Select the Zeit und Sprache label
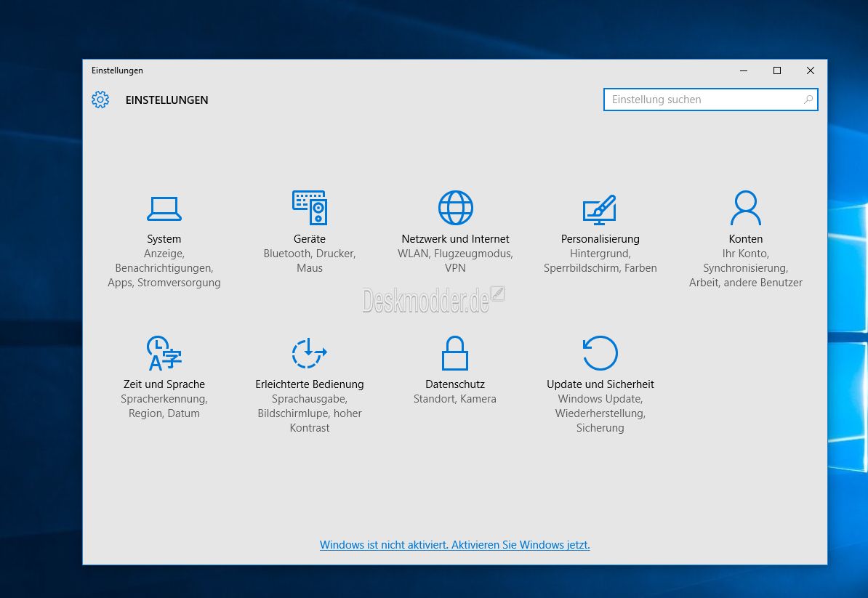This screenshot has width=868, height=598. pyautogui.click(x=164, y=384)
